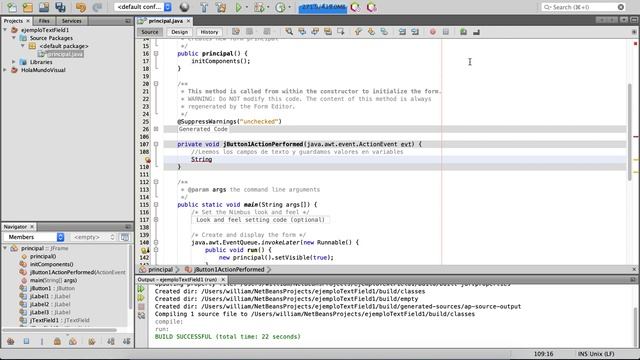Switch to Source view

pyautogui.click(x=150, y=32)
